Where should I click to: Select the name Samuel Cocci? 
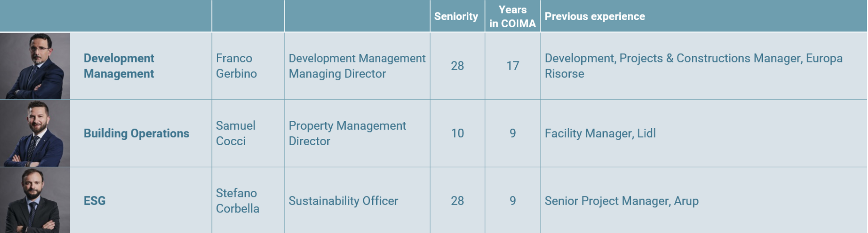pos(235,133)
